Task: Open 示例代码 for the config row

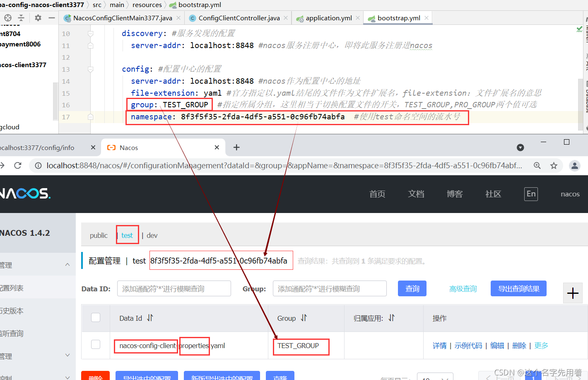Action: 468,346
